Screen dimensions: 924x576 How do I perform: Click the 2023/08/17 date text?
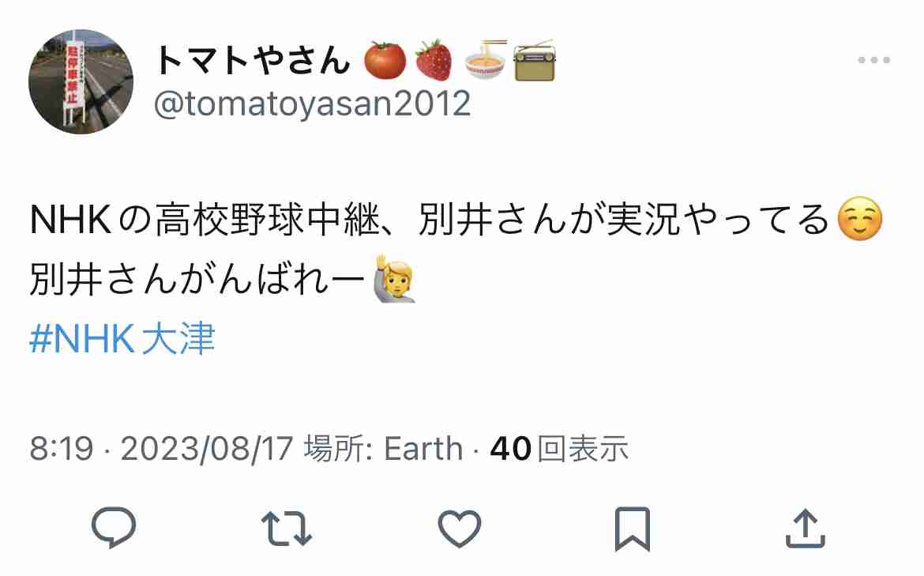point(207,449)
